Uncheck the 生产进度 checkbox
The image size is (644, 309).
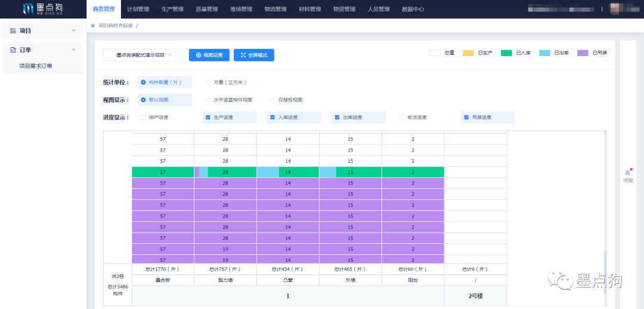pyautogui.click(x=208, y=118)
